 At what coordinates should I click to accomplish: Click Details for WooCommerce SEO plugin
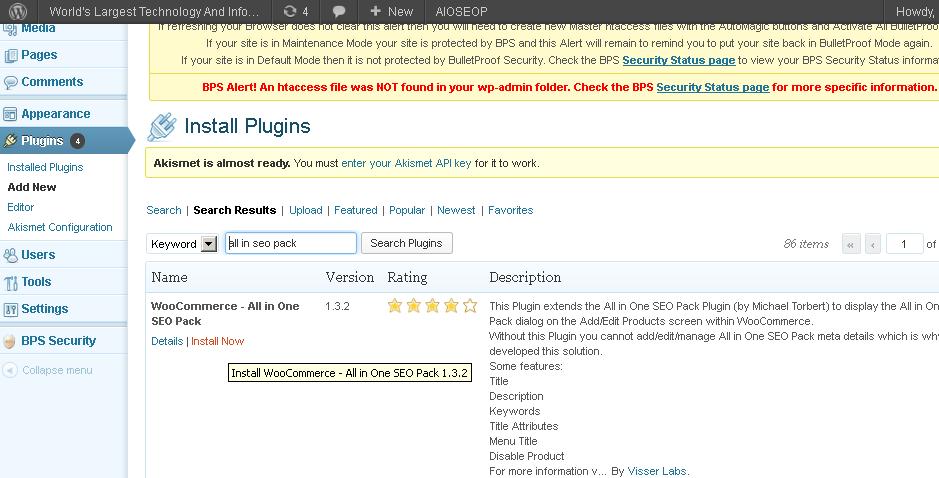pyautogui.click(x=167, y=341)
